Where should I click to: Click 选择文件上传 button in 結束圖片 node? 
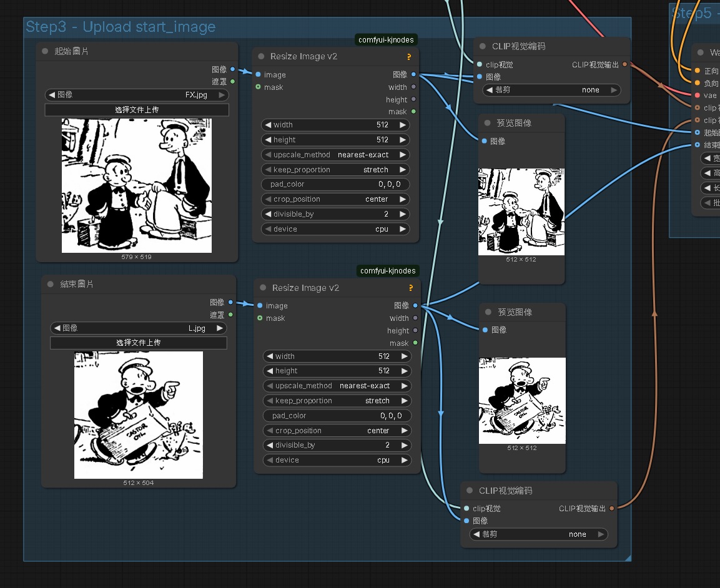(x=138, y=343)
